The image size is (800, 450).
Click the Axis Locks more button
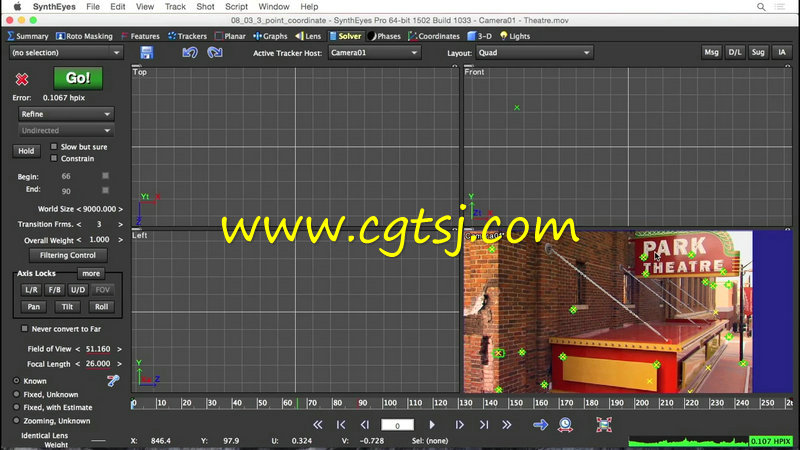tap(91, 273)
